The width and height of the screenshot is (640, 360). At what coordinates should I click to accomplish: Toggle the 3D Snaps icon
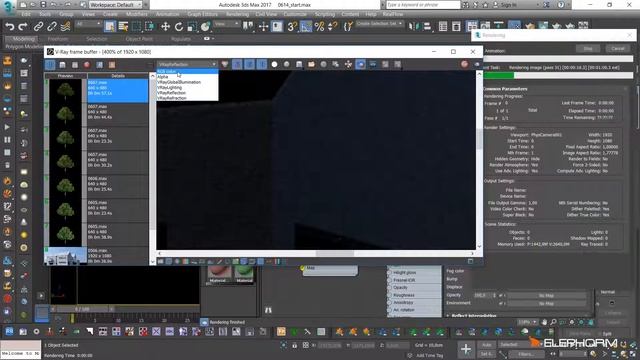pos(292,27)
